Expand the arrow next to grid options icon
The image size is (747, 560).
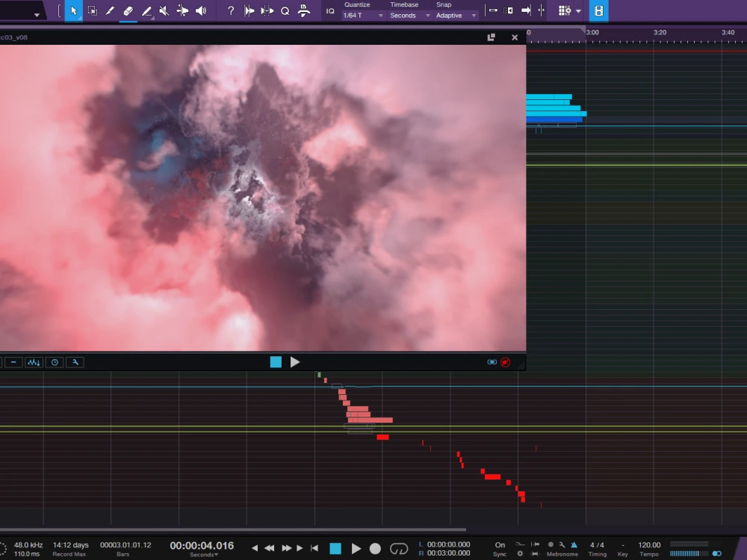578,11
